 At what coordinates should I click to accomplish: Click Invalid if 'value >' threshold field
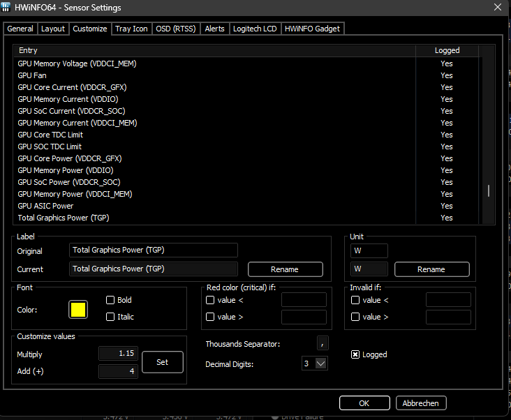coord(448,317)
